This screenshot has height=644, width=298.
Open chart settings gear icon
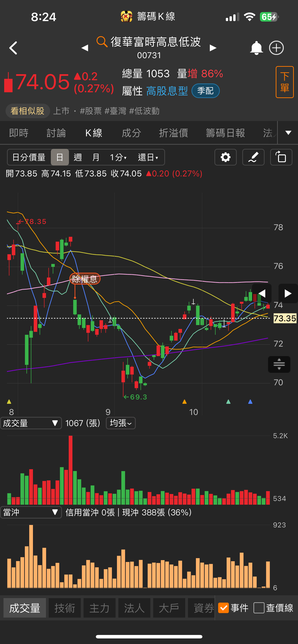click(225, 157)
